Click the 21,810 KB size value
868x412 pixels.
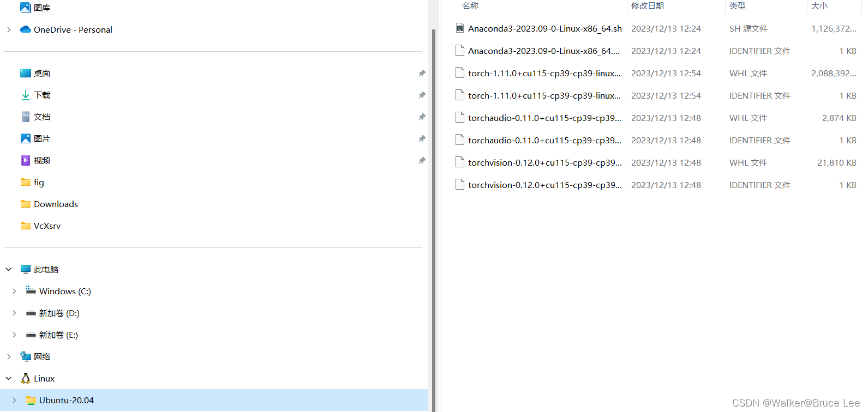pos(837,162)
